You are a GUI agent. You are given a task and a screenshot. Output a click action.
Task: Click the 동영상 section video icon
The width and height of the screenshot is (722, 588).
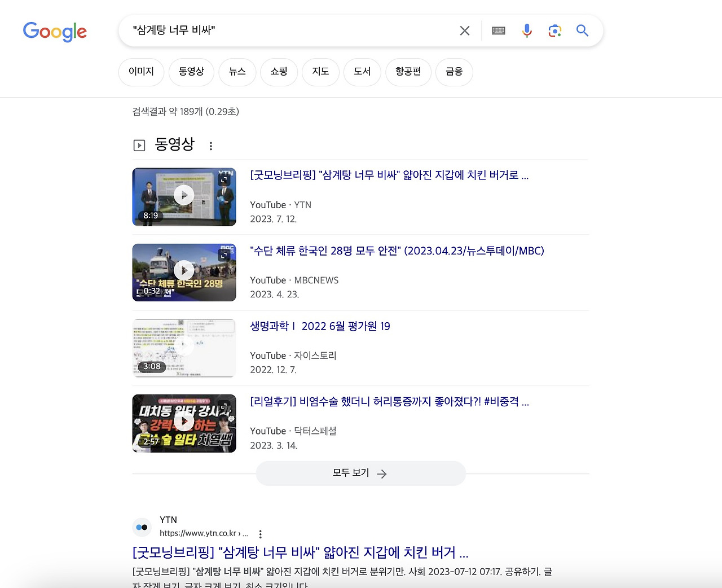(139, 145)
